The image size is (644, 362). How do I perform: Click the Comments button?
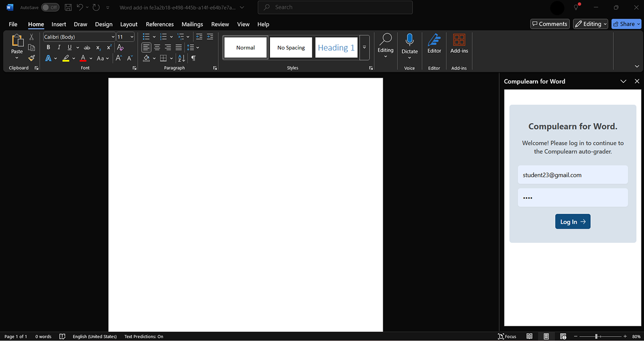pos(549,24)
